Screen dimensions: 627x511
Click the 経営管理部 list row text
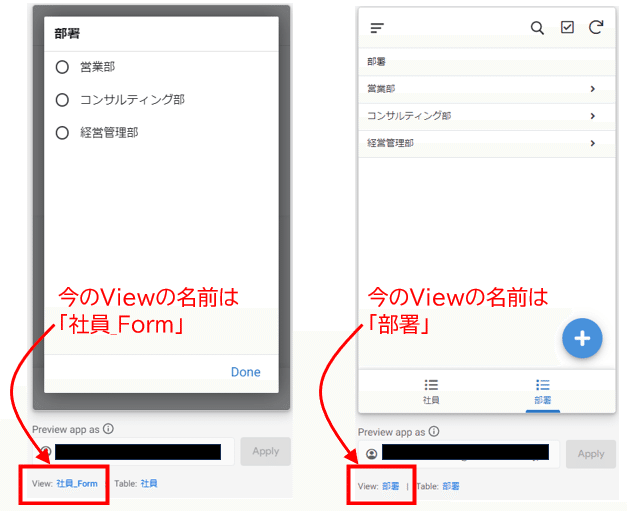(390, 143)
